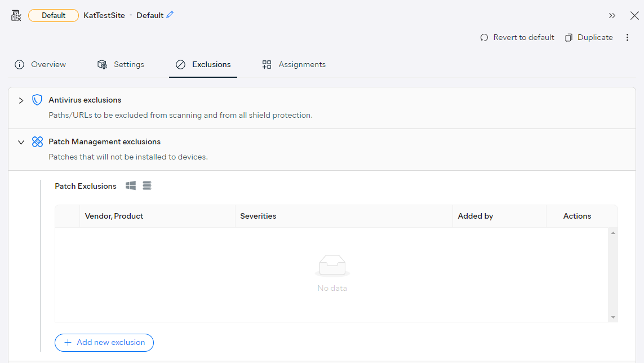Select the server platform icon for patch exclusions
The width and height of the screenshot is (644, 363).
click(147, 186)
